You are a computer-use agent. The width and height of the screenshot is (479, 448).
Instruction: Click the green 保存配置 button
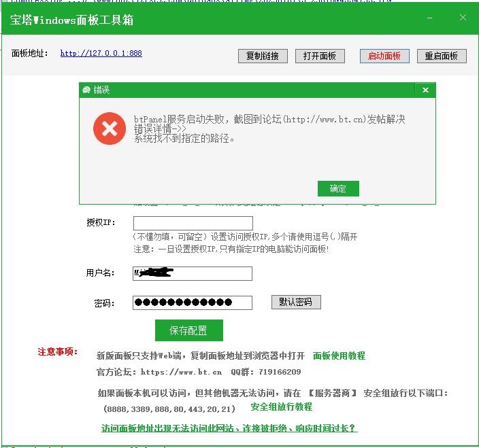(x=189, y=330)
